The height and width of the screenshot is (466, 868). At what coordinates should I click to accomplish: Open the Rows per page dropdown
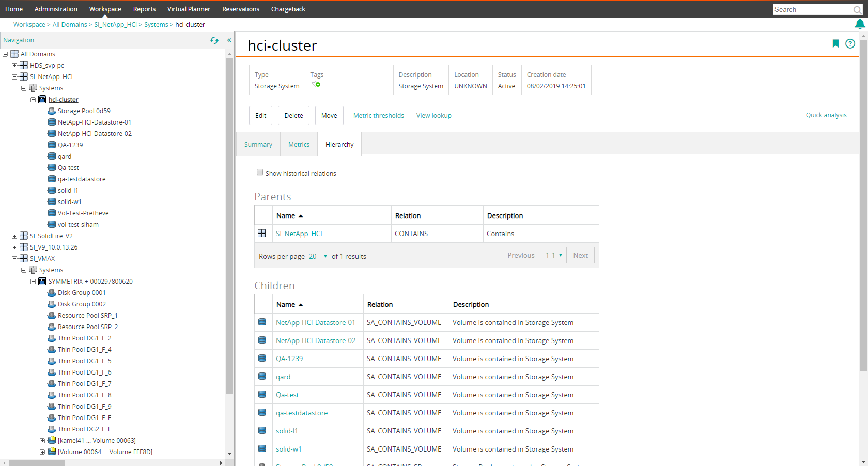click(x=318, y=256)
